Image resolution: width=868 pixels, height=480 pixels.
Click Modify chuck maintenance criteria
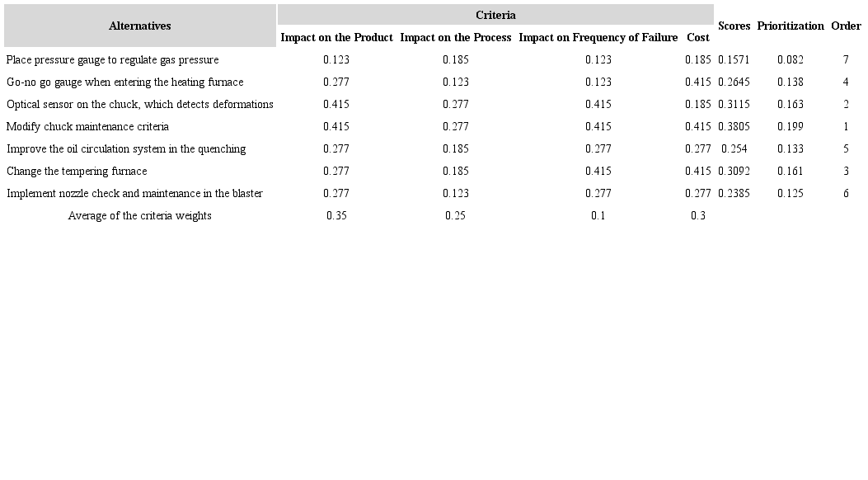88,126
